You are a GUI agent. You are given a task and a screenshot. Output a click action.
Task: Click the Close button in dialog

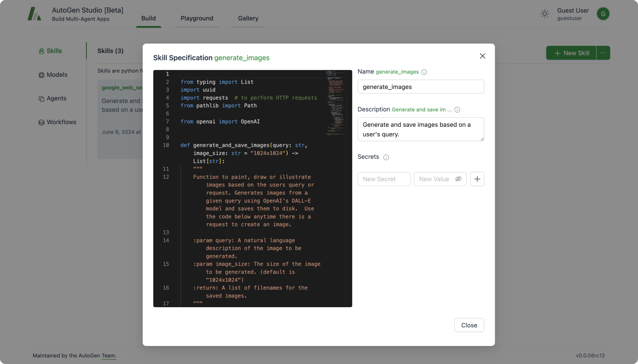pyautogui.click(x=469, y=325)
